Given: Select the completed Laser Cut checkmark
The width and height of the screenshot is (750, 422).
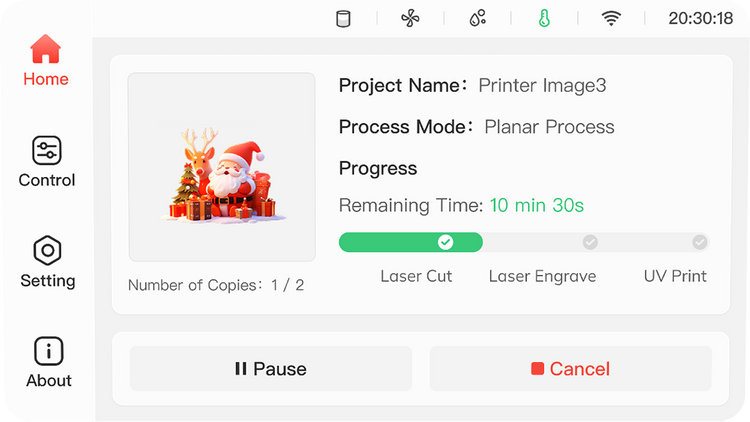Looking at the screenshot, I should (x=445, y=242).
